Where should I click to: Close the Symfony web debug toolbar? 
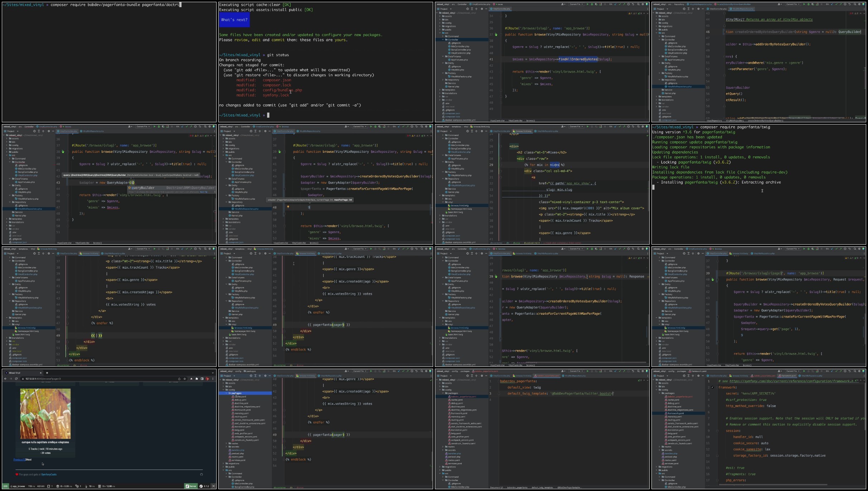tap(213, 486)
